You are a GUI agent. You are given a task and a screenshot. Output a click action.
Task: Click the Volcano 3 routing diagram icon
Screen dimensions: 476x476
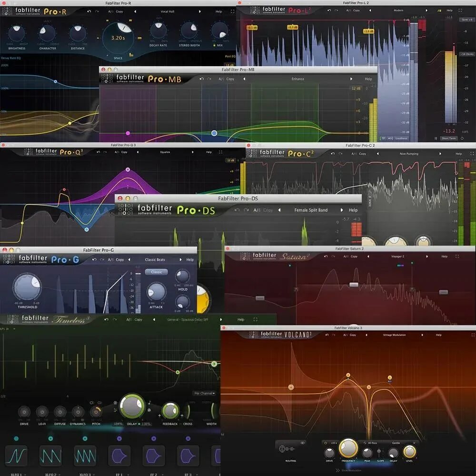tap(287, 449)
